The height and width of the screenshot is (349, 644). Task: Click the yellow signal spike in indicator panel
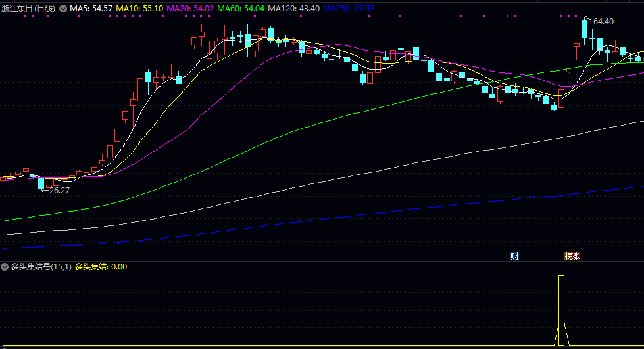tap(562, 310)
